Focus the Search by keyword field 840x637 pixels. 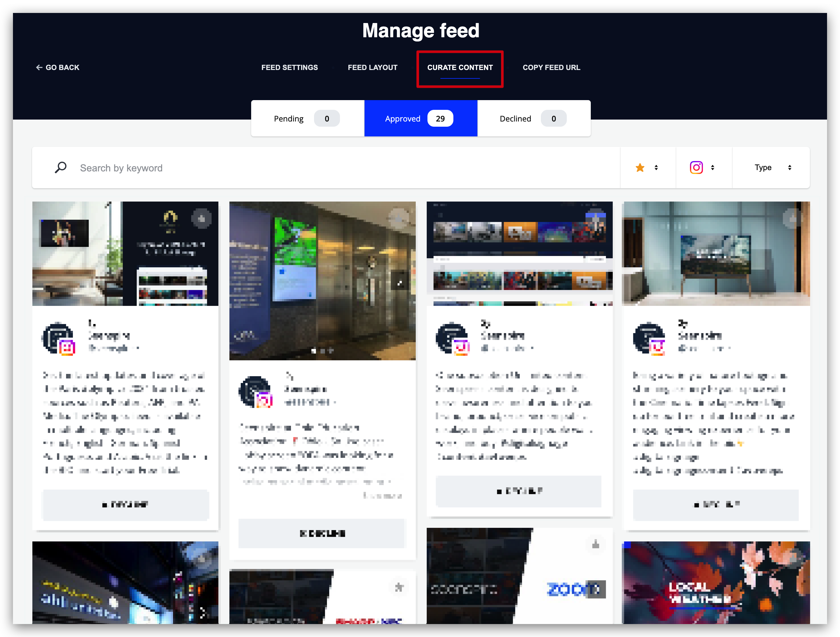(342, 168)
